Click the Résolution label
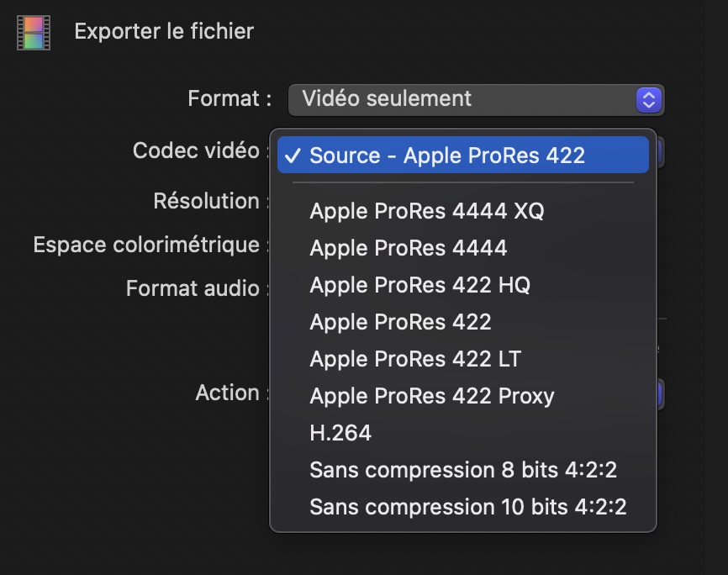Screen dimensions: 728x575 coord(207,202)
